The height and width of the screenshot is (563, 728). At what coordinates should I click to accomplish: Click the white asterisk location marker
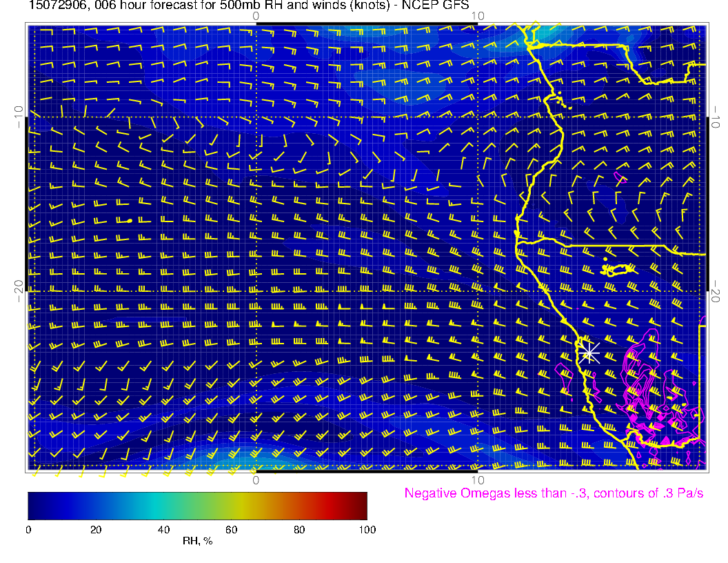589,353
